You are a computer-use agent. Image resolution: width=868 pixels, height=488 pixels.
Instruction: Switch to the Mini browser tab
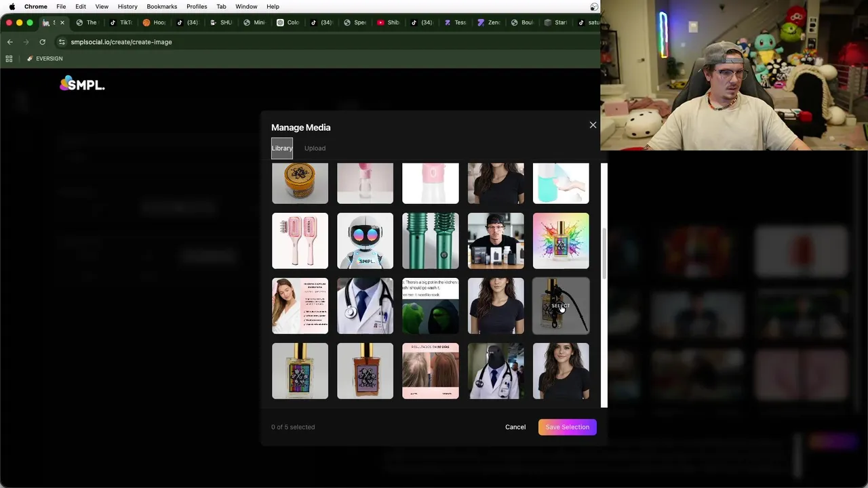[x=255, y=22]
